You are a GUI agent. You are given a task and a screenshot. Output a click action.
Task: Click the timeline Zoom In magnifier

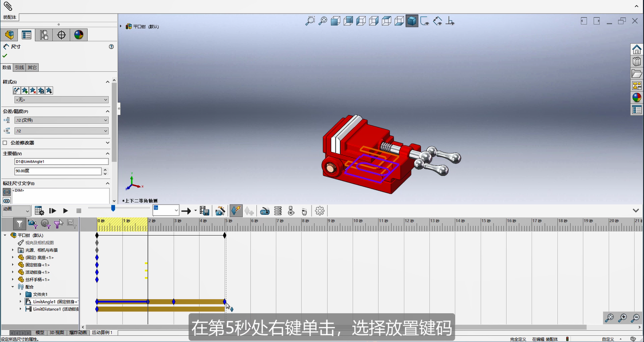coord(622,318)
